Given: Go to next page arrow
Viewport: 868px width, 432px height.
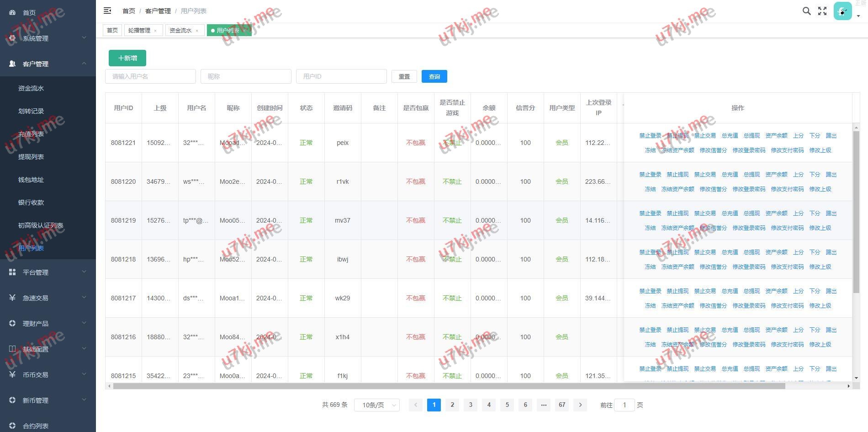Looking at the screenshot, I should point(580,405).
